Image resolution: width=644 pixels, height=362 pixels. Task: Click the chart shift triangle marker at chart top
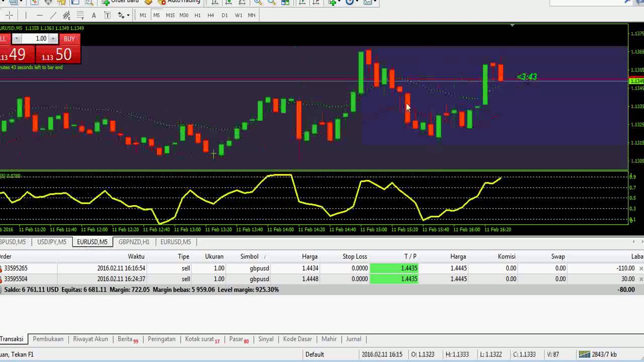click(512, 25)
